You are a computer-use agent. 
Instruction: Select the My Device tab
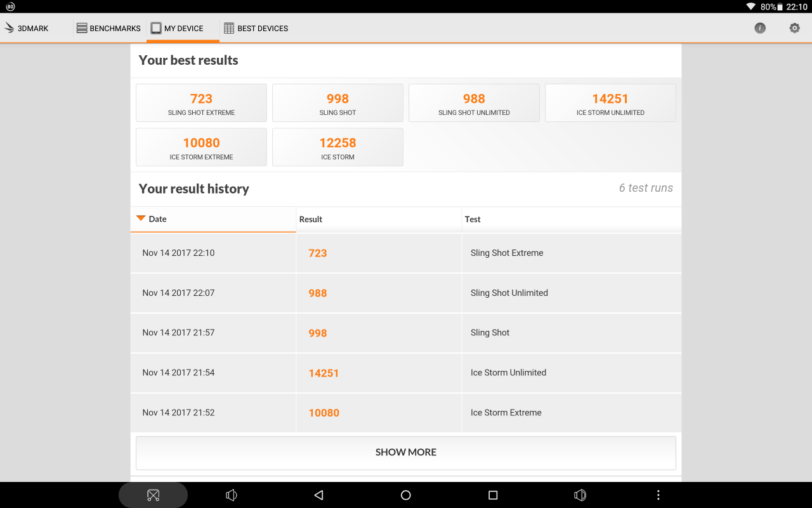point(183,28)
